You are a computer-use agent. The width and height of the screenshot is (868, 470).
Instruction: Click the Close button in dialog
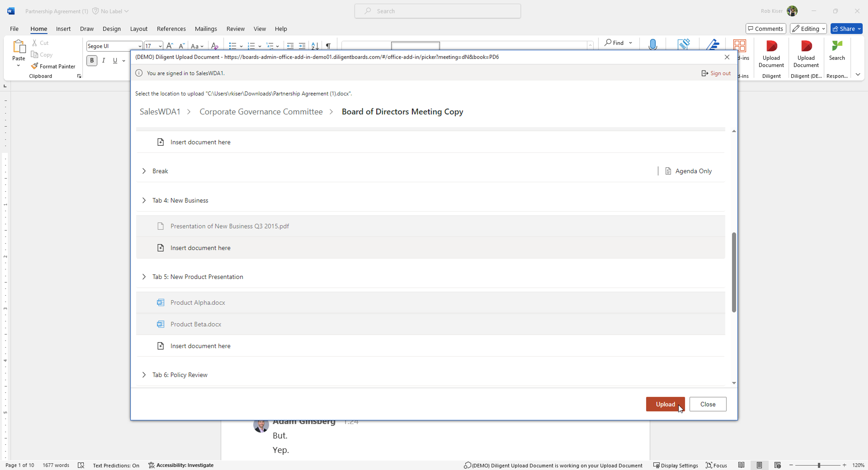708,404
